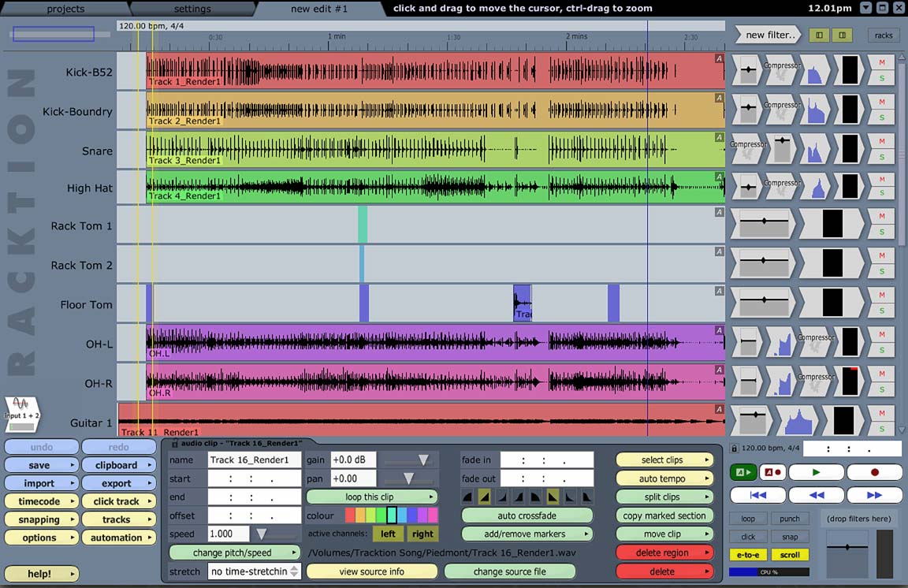Select the new edit #1 tab
The width and height of the screenshot is (908, 588).
(319, 9)
